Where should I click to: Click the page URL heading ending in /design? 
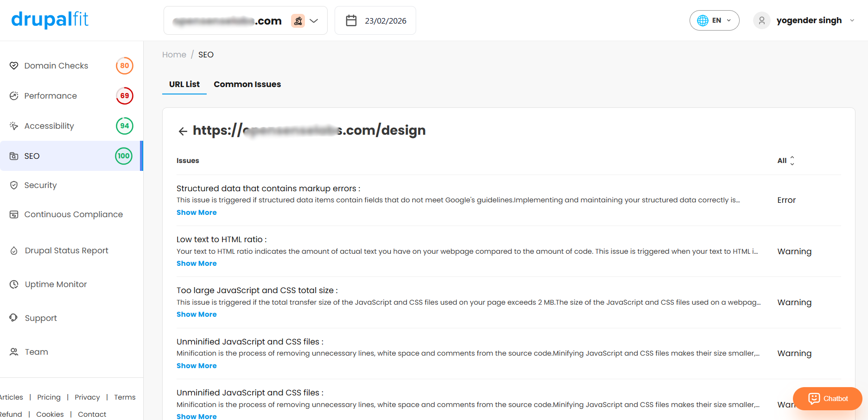tap(309, 131)
